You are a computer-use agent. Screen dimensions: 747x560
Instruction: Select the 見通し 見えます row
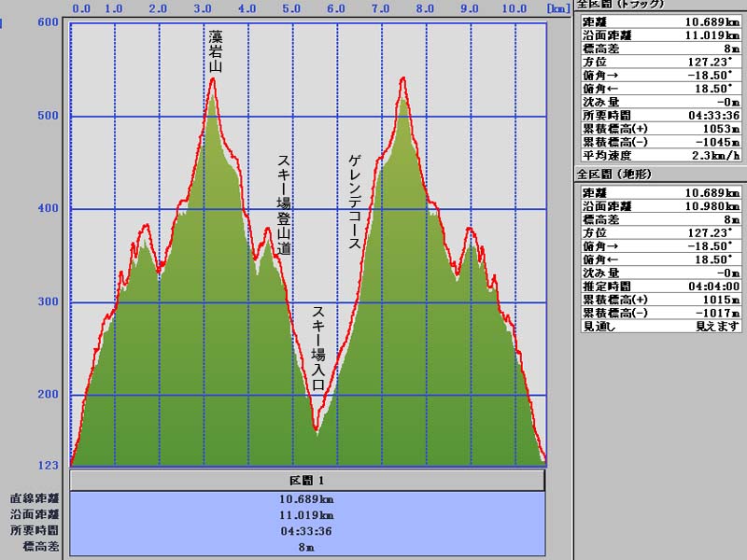662,326
